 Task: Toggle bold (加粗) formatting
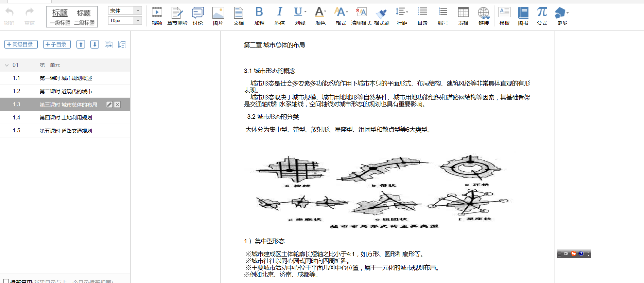coord(259,16)
